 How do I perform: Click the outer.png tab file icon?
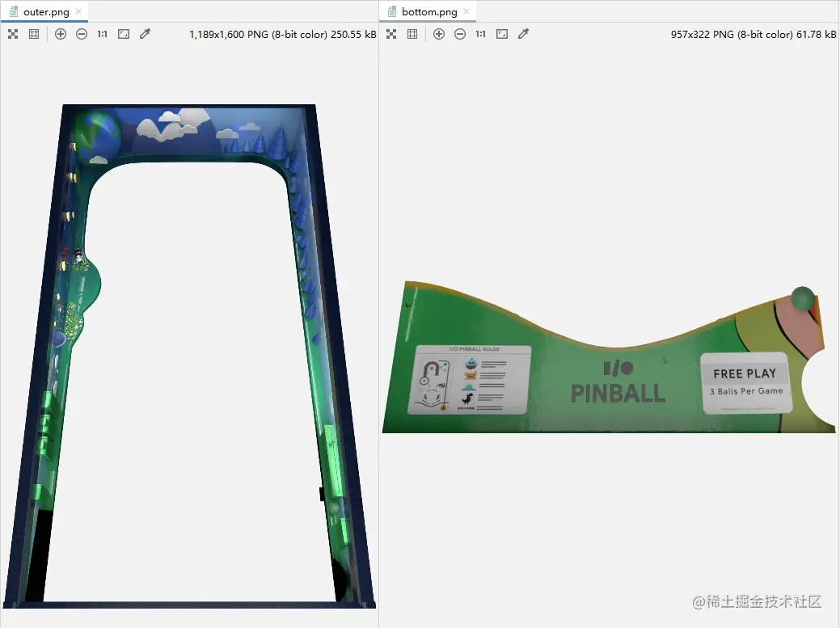click(14, 11)
